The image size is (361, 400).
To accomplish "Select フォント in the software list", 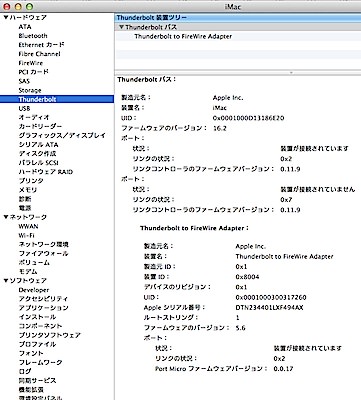I will click(31, 353).
